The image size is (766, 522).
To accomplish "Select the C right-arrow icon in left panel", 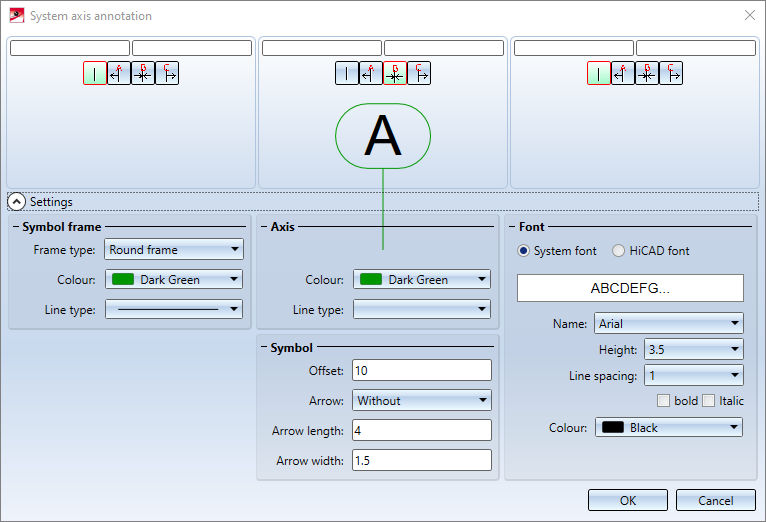I will (167, 73).
